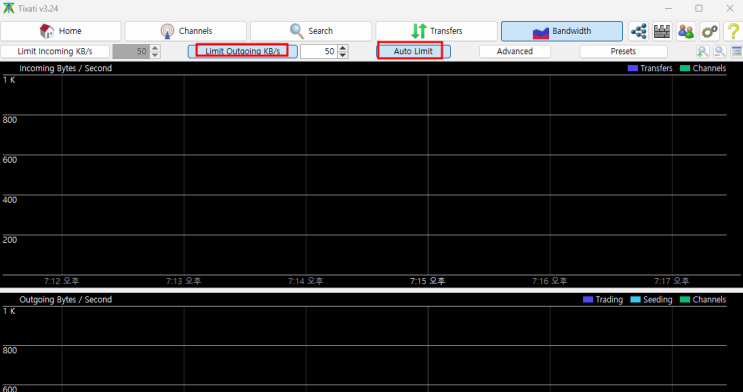Zoom in on the graph with magnifier plus
Viewport: 743px width, 392px height.
(703, 51)
